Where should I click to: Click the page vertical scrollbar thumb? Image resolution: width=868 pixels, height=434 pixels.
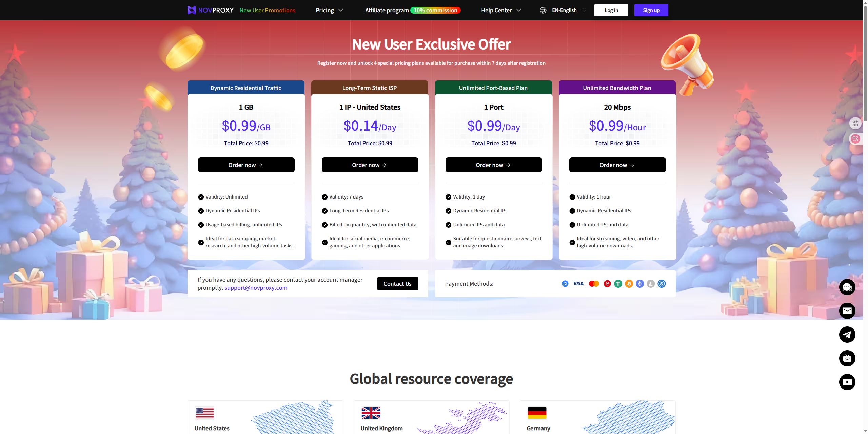tap(865, 64)
